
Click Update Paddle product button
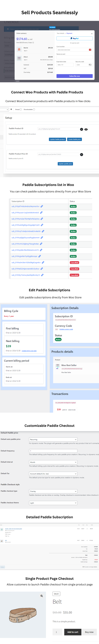point(57,139)
